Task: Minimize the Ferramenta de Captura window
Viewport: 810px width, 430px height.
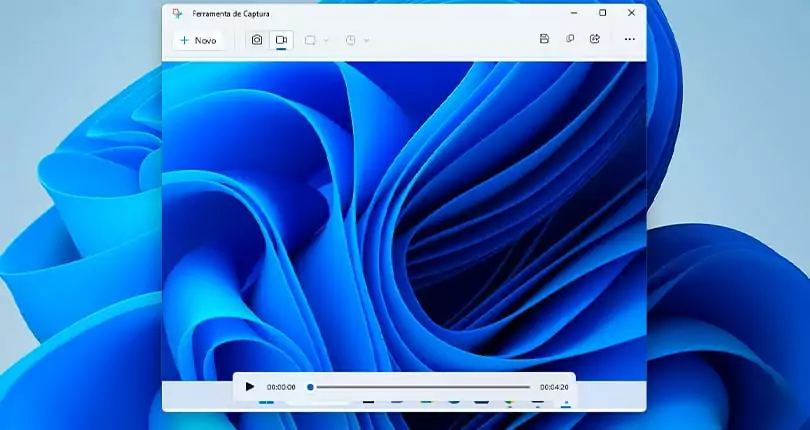Action: (x=574, y=13)
